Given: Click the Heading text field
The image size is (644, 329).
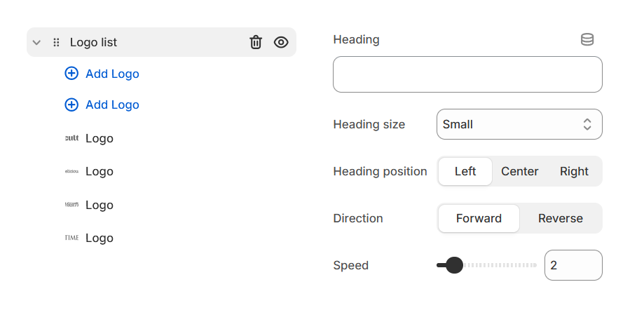Looking at the screenshot, I should [467, 74].
